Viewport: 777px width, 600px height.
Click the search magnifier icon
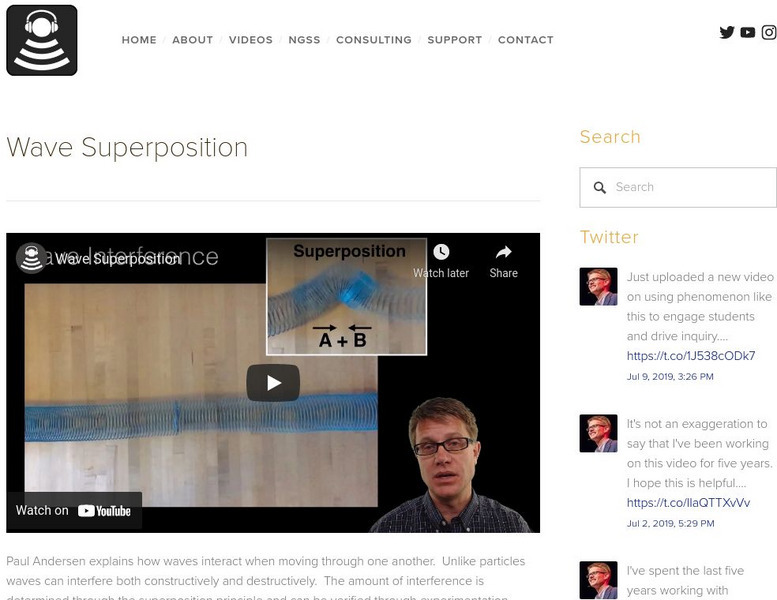point(600,187)
